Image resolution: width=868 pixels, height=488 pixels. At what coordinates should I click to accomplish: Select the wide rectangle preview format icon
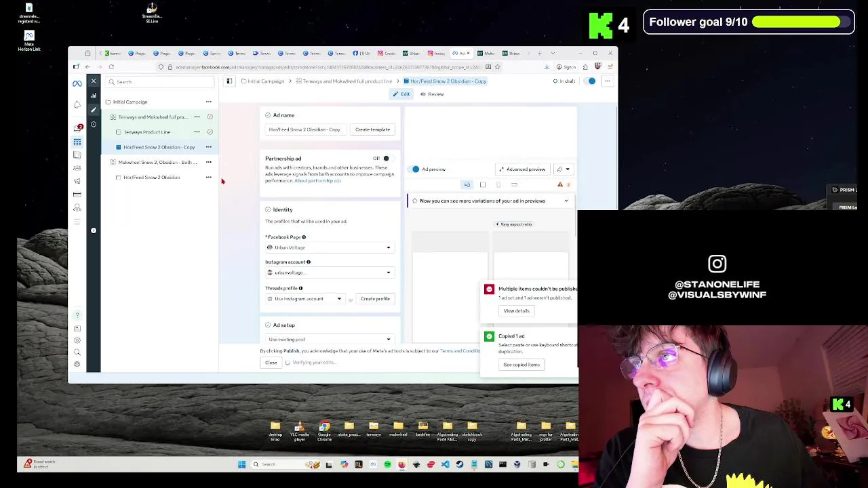click(514, 184)
